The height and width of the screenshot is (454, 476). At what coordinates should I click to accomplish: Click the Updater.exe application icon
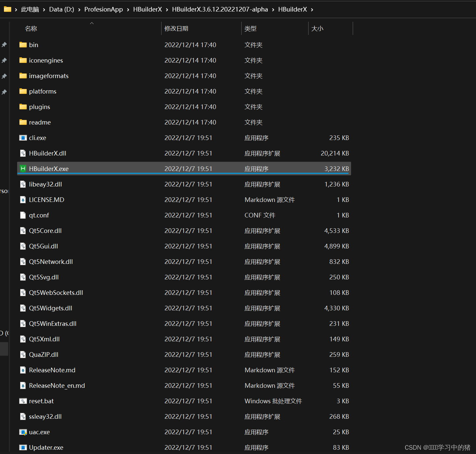point(23,447)
